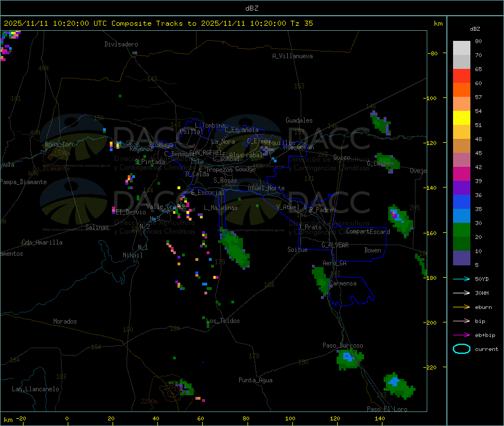The height and width of the screenshot is (426, 504).
Task: Pick the bright green 20-30 dBZ swatch
Action: click(461, 230)
